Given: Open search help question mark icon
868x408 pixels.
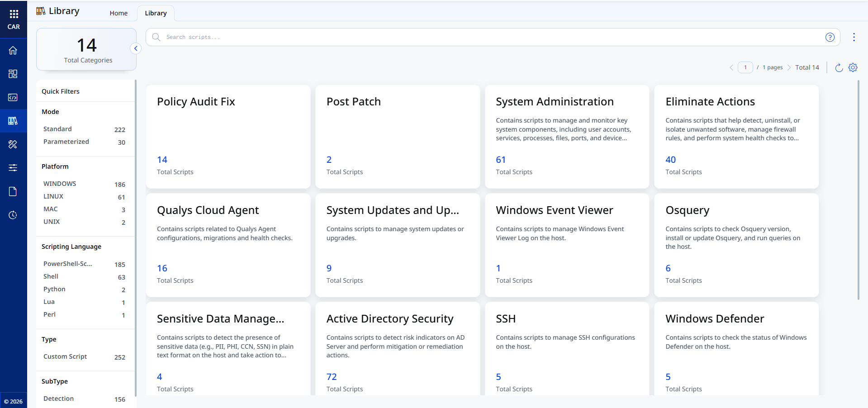Looking at the screenshot, I should [830, 37].
